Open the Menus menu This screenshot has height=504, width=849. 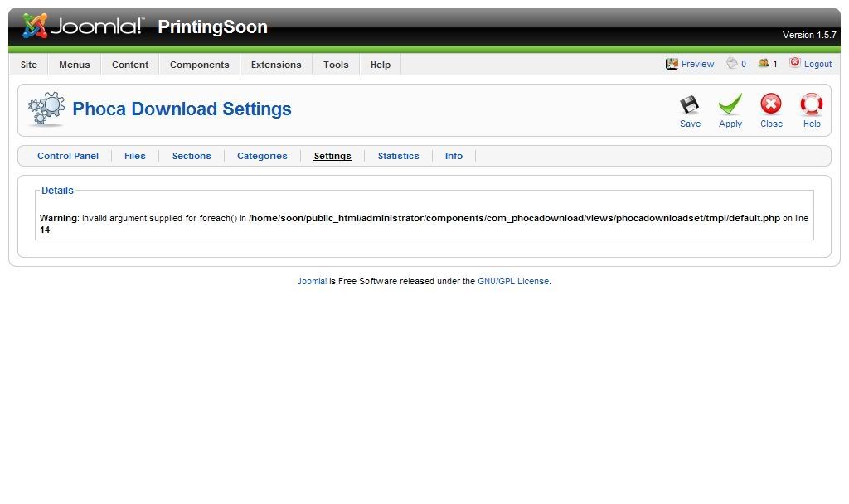pos(74,65)
